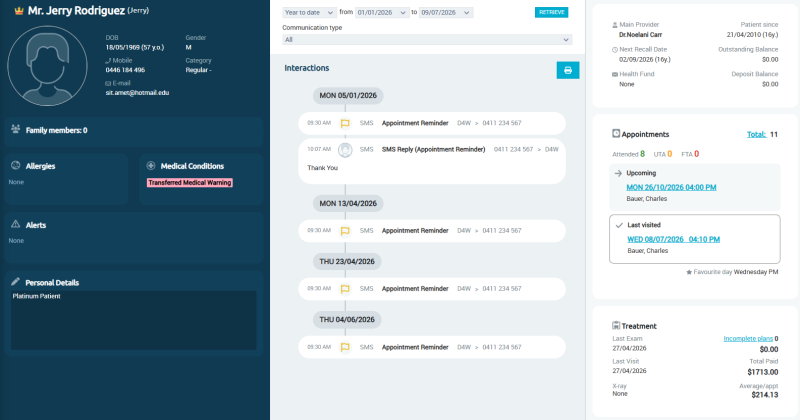Image resolution: width=800 pixels, height=420 pixels.
Task: Open last visited WED 08/07/2026 link
Action: tap(673, 239)
